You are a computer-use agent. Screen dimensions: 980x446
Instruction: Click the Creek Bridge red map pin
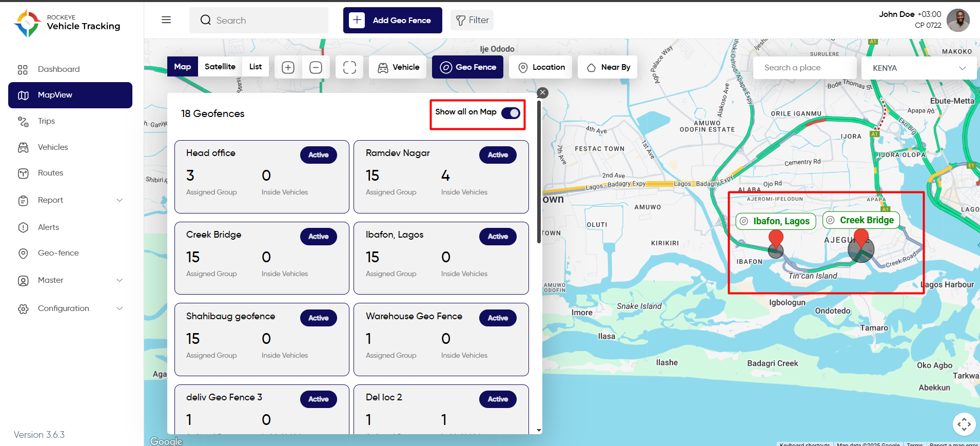tap(861, 238)
